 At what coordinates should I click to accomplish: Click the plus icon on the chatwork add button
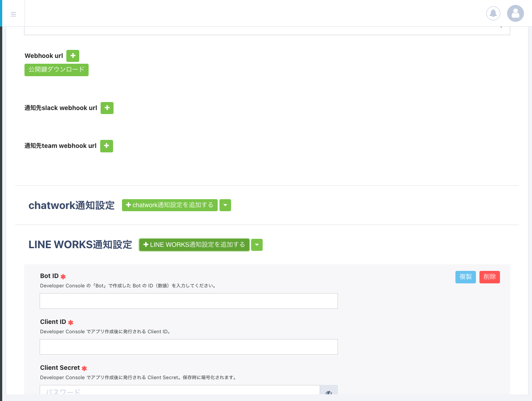coord(129,205)
